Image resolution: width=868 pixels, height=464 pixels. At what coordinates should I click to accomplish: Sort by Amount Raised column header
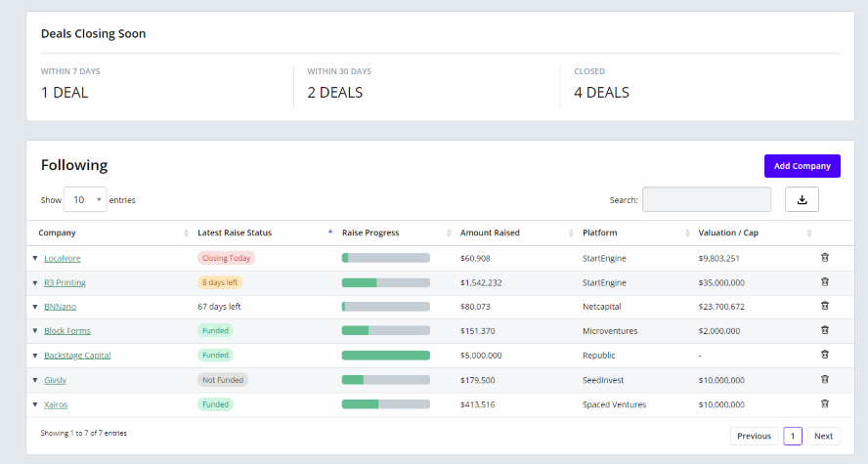[490, 232]
